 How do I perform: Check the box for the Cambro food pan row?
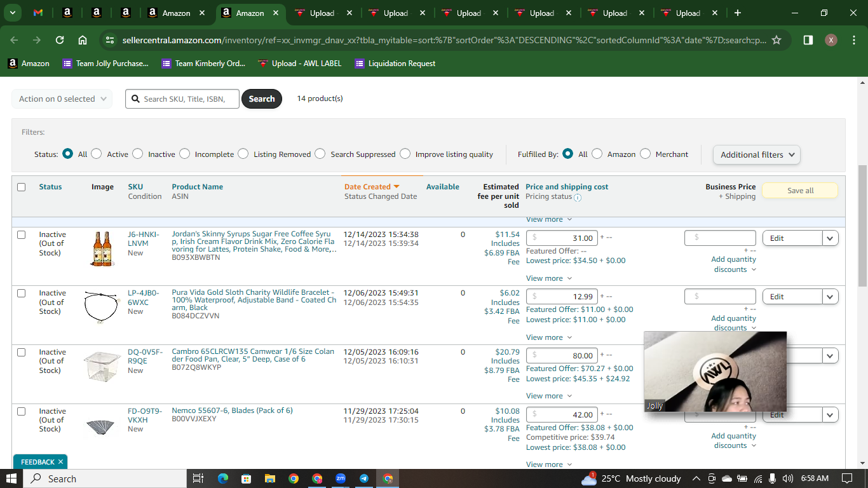[21, 352]
